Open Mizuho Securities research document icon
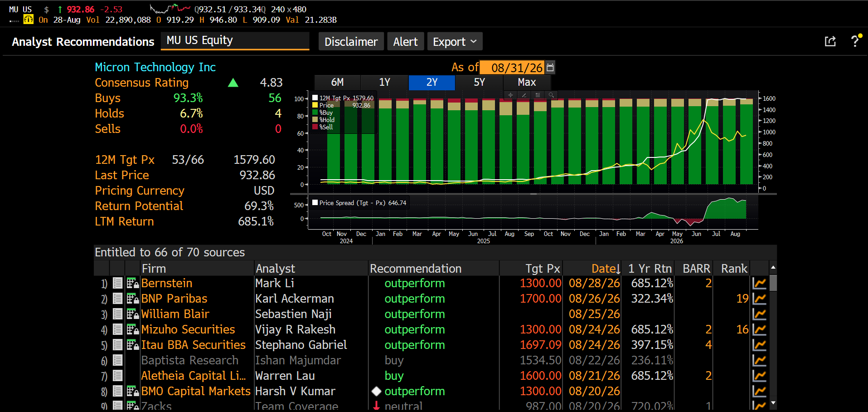This screenshot has width=868, height=412. (117, 329)
